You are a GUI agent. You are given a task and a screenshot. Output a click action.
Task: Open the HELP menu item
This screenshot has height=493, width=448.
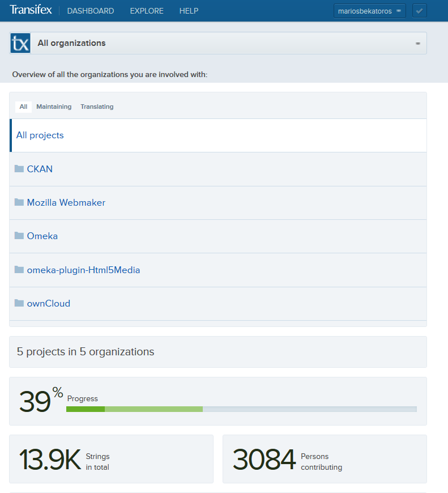(189, 11)
